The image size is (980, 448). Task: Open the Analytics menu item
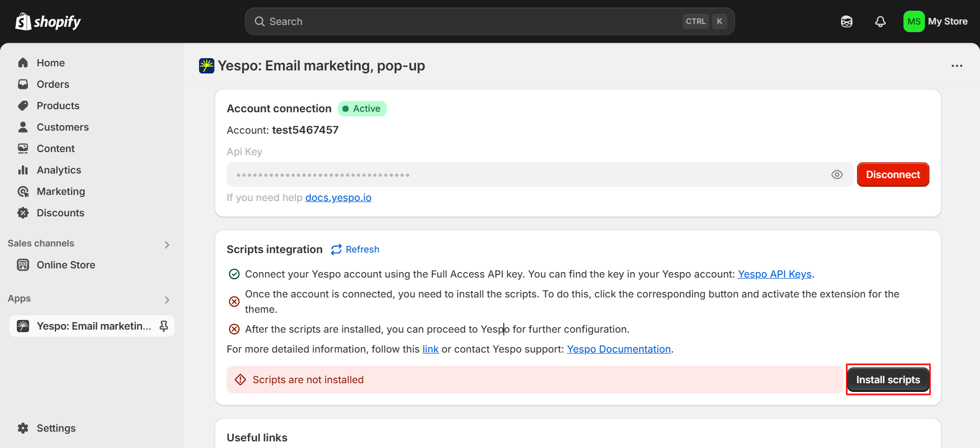point(59,170)
